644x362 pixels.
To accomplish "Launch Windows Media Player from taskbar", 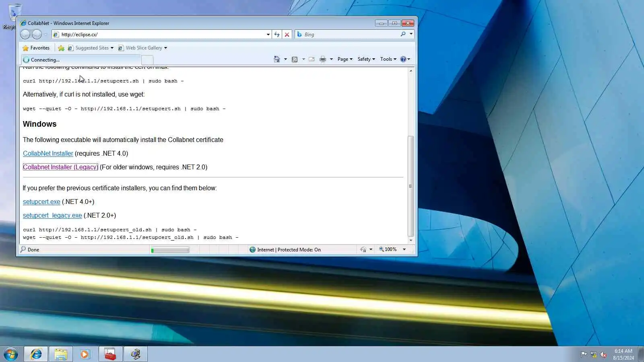I will point(85,354).
